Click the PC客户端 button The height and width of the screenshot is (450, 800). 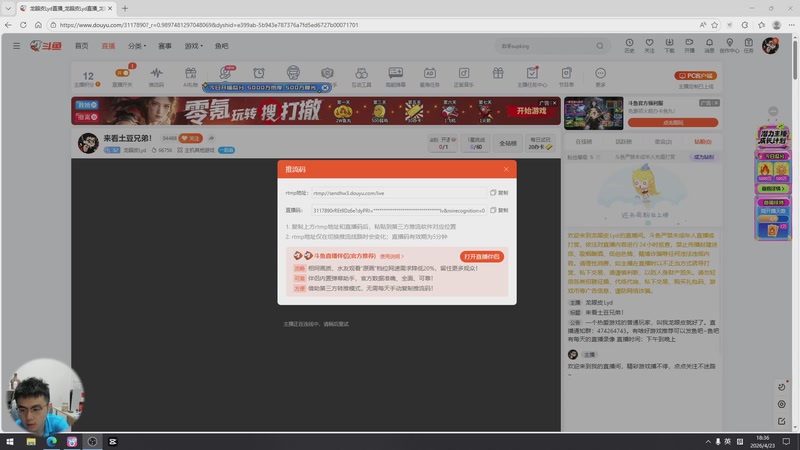pos(696,76)
